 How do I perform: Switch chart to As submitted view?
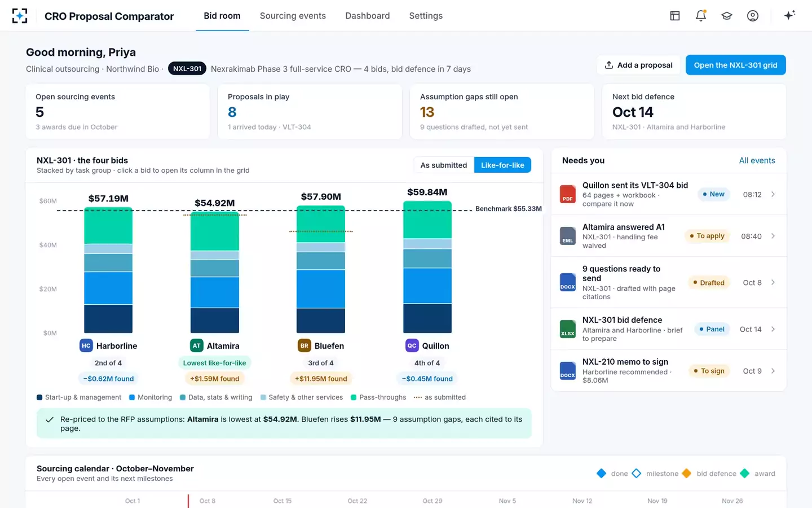(x=444, y=165)
